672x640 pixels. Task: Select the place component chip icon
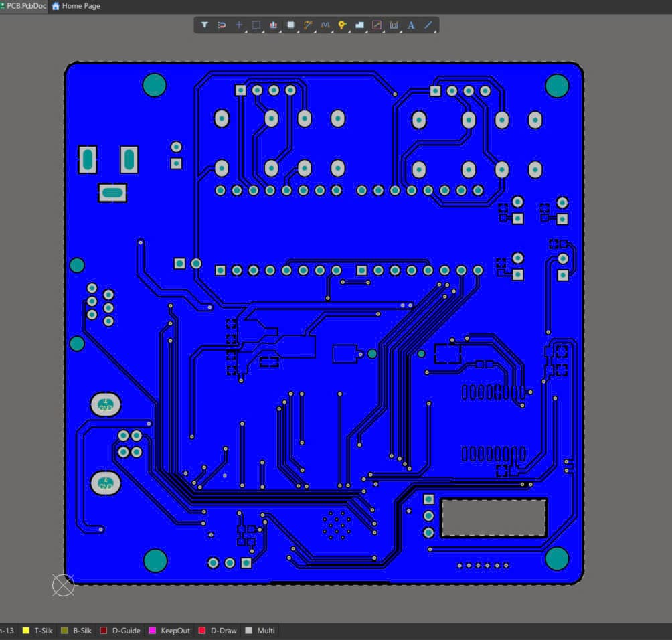(291, 25)
